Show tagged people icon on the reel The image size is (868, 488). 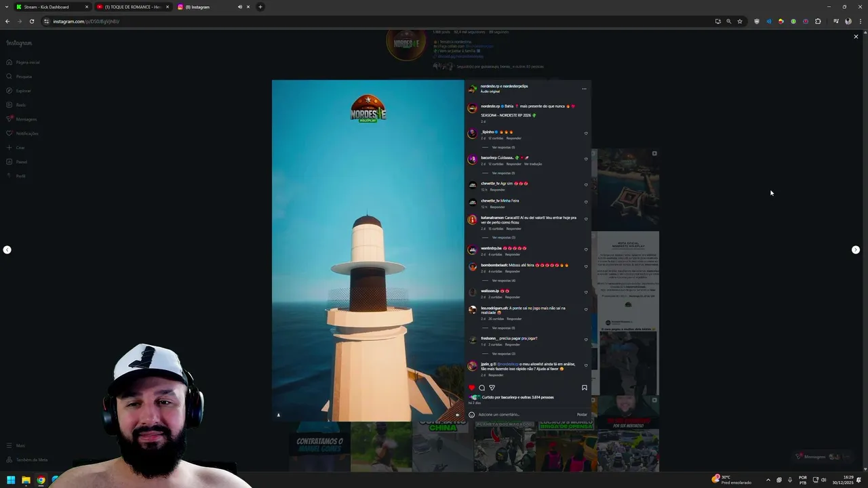[x=279, y=415]
